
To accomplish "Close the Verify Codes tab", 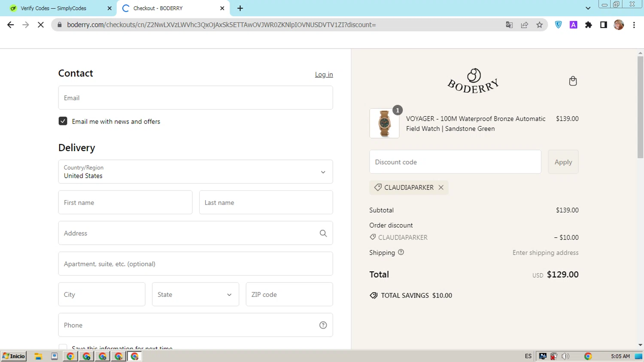I will pos(109,8).
